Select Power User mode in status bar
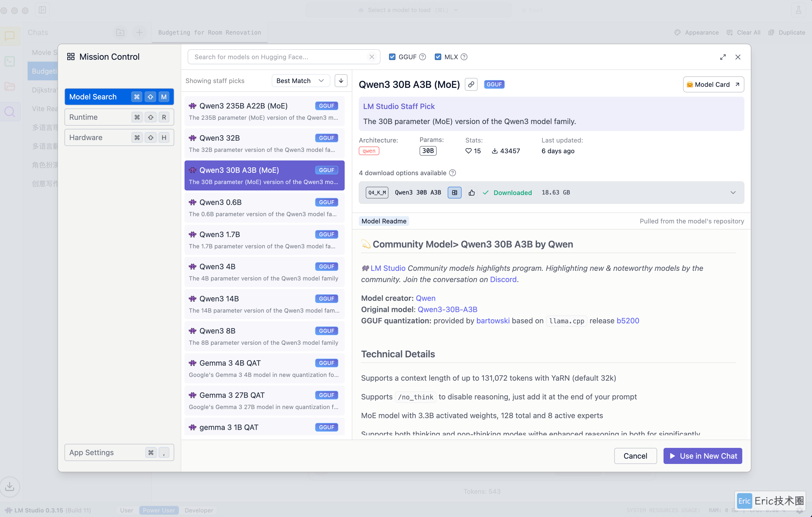 coord(159,510)
